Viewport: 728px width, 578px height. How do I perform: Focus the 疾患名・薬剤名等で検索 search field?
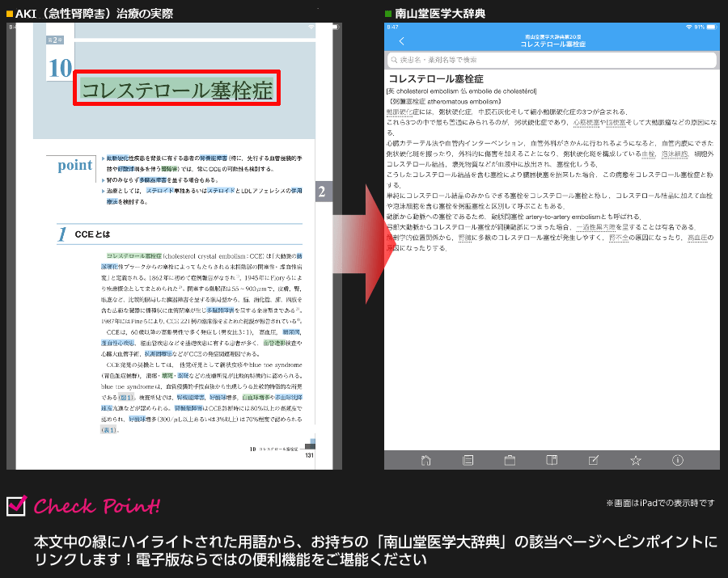[x=552, y=60]
